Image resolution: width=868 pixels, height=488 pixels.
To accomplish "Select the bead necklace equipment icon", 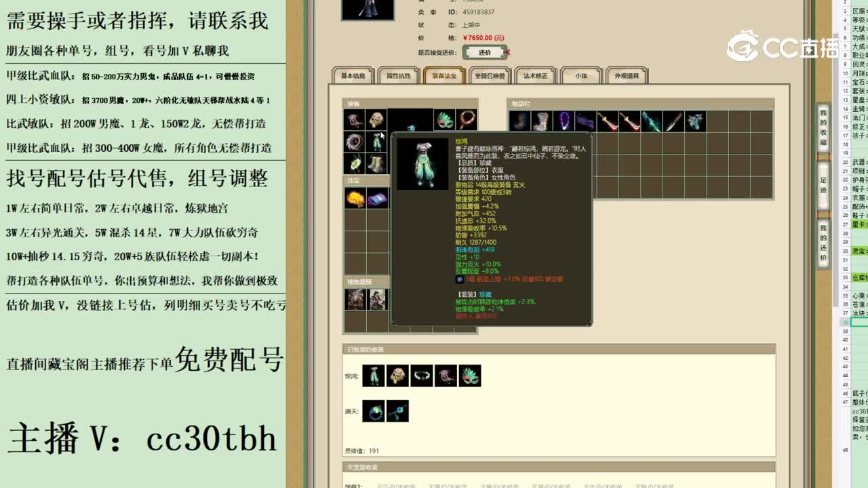I will tap(466, 121).
